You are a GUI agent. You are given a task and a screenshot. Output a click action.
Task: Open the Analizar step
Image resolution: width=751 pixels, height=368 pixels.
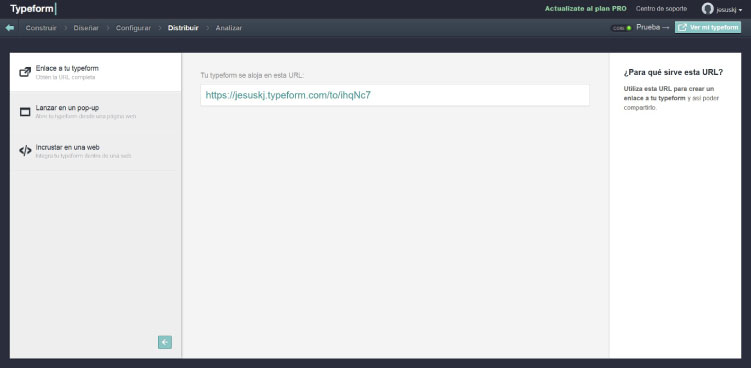coord(228,28)
